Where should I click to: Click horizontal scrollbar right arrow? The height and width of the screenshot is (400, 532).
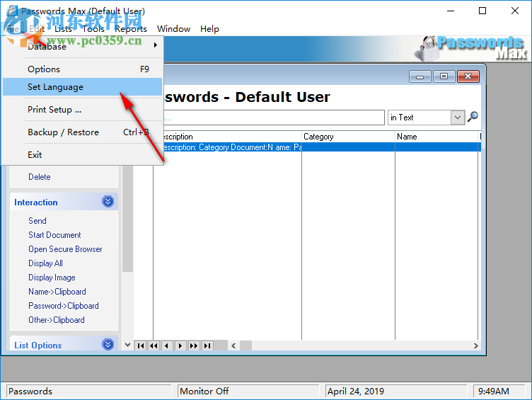pos(475,345)
